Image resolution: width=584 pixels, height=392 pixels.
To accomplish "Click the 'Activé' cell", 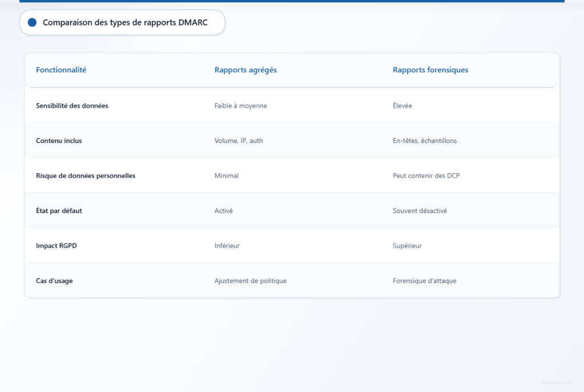I will pos(224,210).
